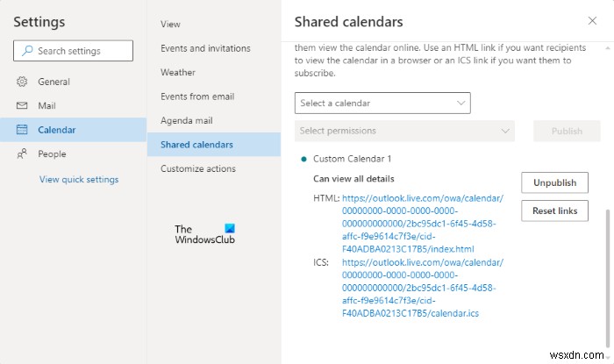614x364 pixels.
Task: Open the HTML calendar link
Action: click(x=422, y=224)
